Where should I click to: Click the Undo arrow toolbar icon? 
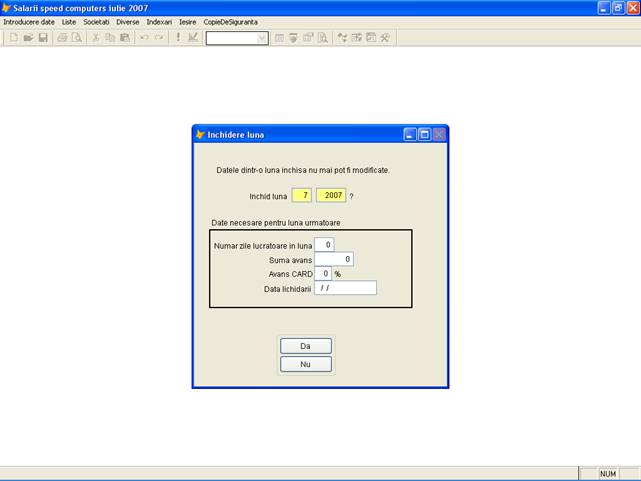point(144,38)
